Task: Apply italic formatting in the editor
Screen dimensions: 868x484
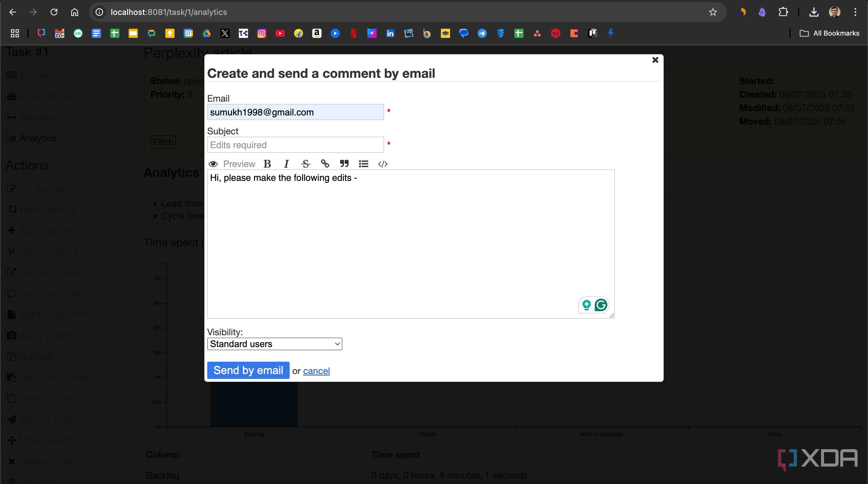Action: point(286,164)
